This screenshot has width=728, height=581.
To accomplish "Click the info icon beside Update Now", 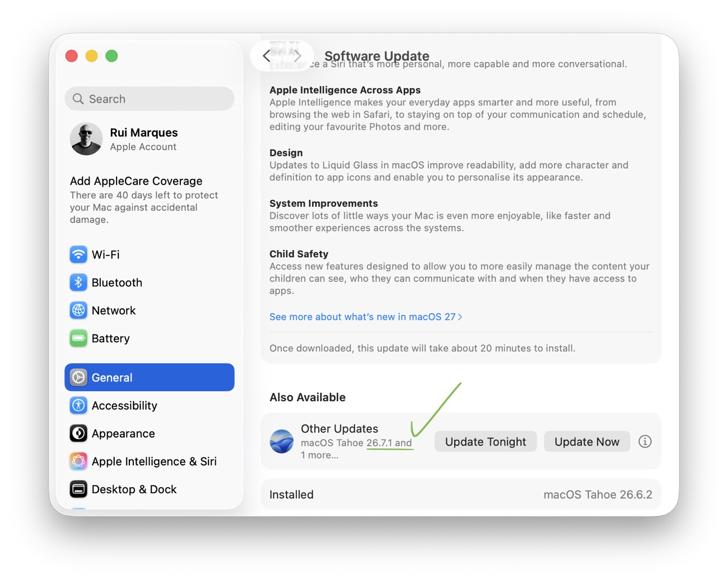I will click(x=645, y=441).
